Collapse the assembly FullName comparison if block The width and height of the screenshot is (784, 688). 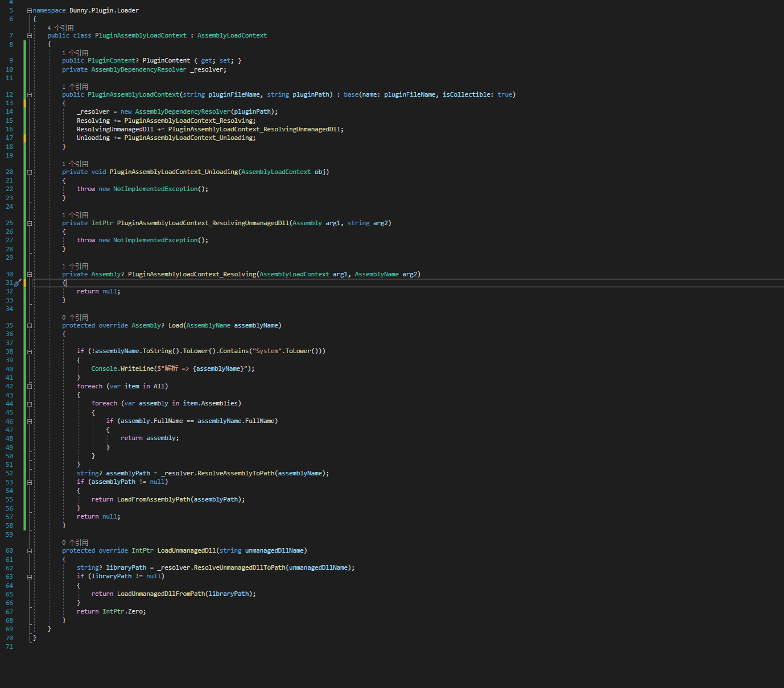[x=29, y=421]
